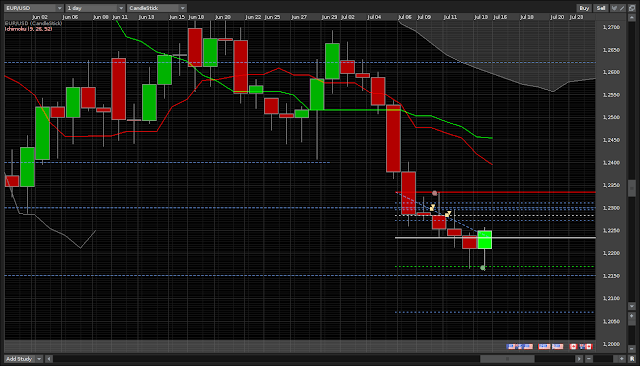The width and height of the screenshot is (640, 366).
Task: Click the Canadian flag news event marker
Action: point(573,346)
